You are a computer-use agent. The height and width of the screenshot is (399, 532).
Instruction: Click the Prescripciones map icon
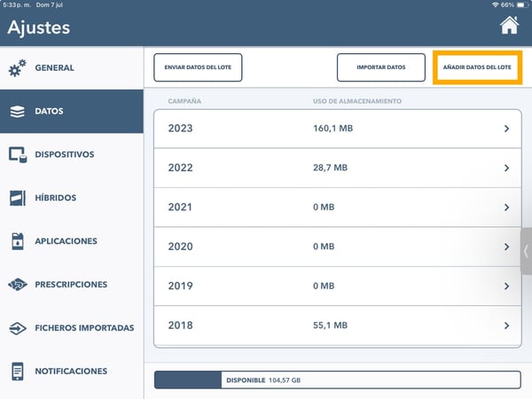click(18, 285)
